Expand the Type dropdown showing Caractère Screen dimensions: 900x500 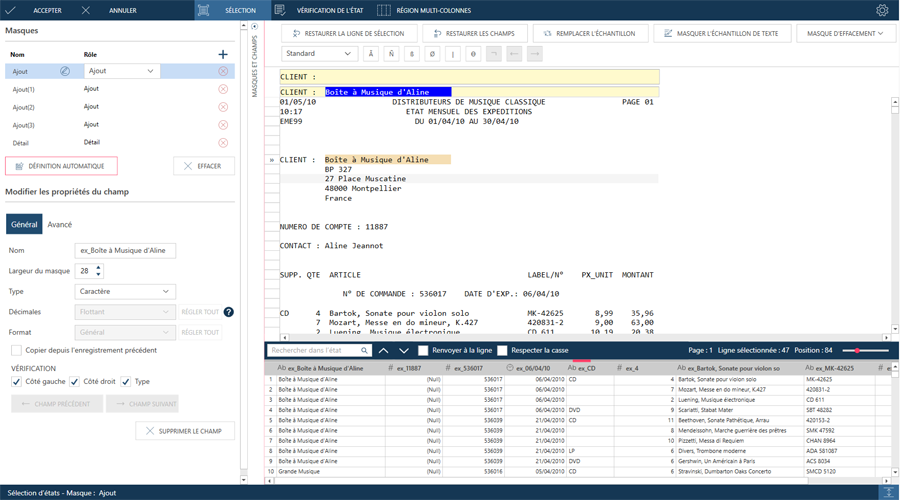tap(125, 292)
